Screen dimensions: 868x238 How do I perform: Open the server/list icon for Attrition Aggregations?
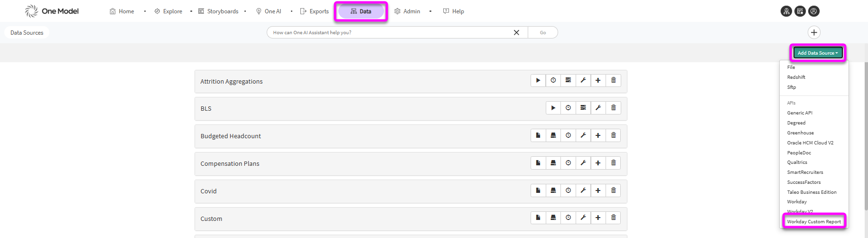tap(568, 80)
